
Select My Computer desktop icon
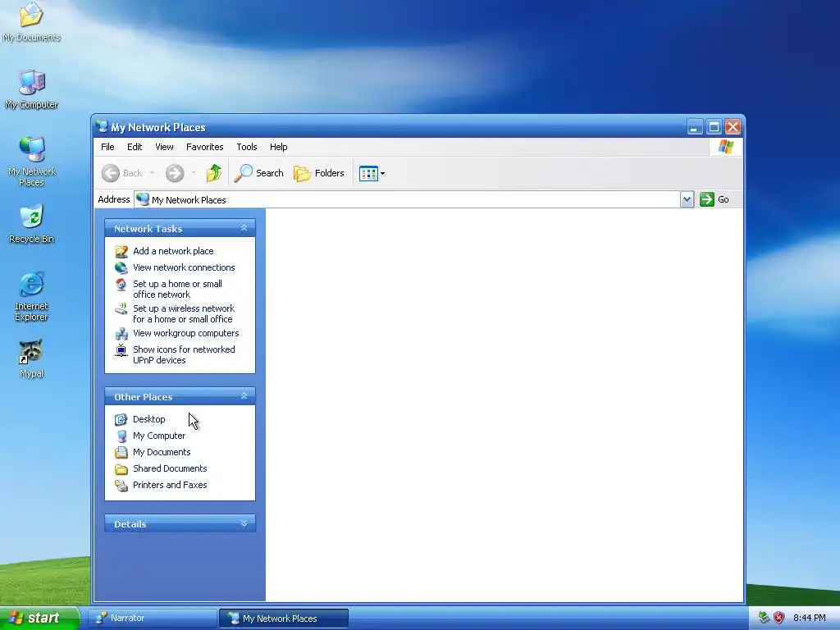point(31,89)
